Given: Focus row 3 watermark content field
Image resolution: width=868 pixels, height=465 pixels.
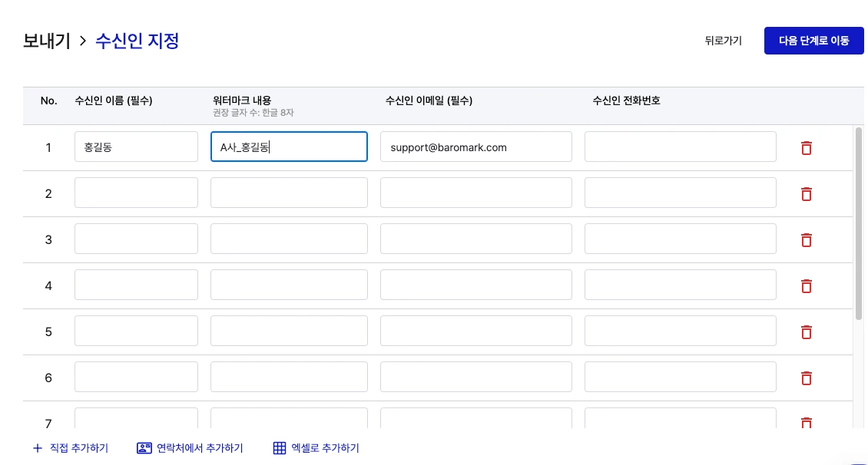Looking at the screenshot, I should click(x=289, y=239).
